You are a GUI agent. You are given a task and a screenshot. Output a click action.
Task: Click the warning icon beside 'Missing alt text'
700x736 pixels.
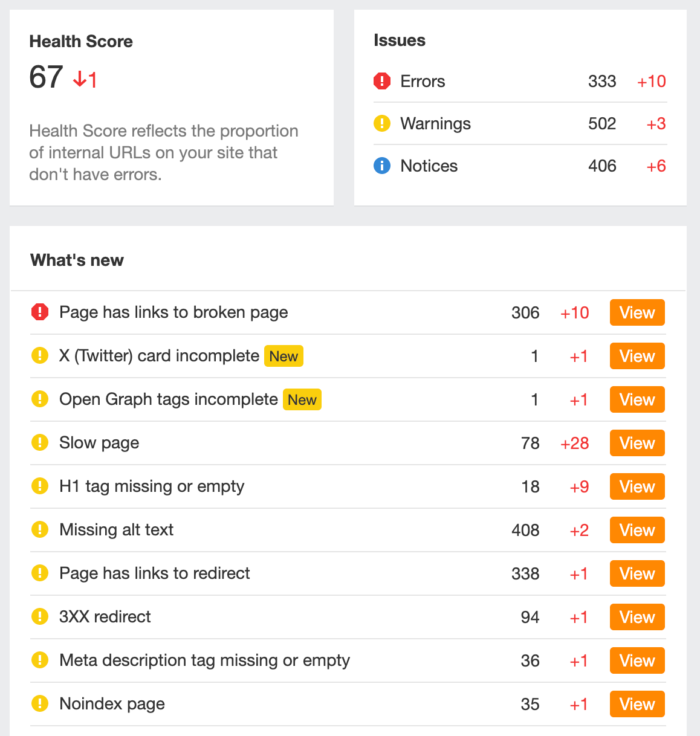click(40, 529)
